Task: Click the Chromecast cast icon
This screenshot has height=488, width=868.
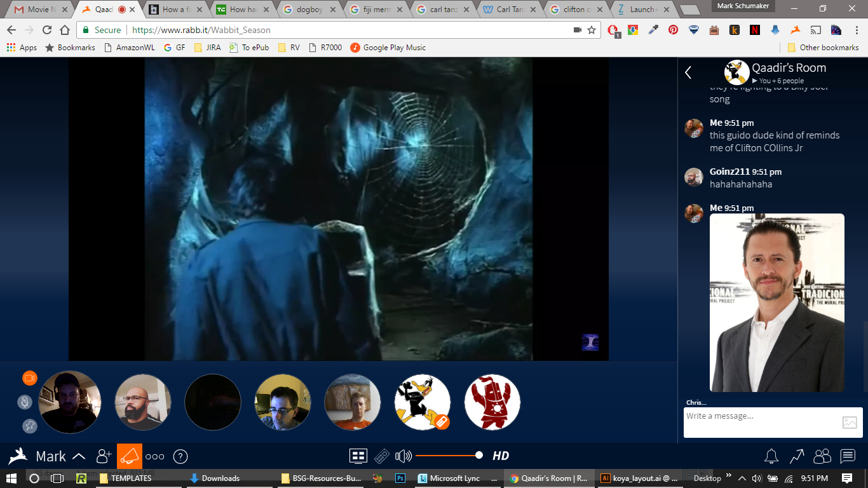Action: (x=816, y=30)
